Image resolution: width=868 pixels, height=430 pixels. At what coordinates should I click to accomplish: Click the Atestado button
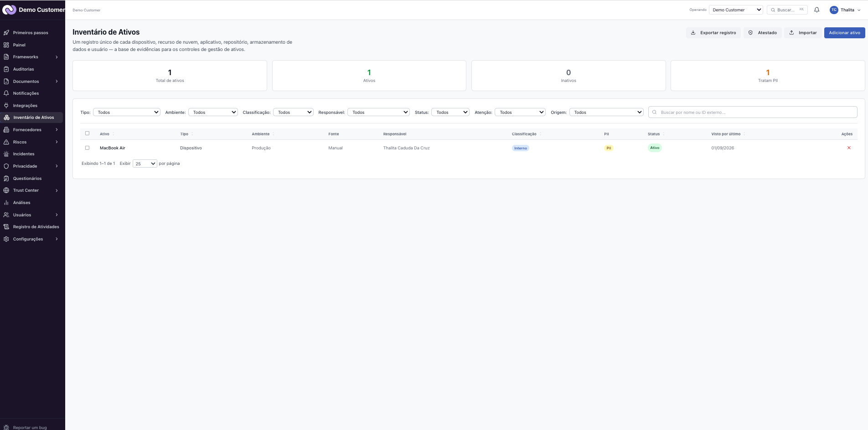[x=763, y=33]
